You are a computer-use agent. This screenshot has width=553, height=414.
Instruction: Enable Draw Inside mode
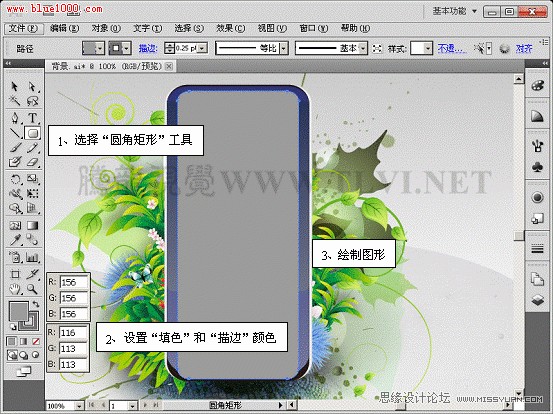coord(36,355)
